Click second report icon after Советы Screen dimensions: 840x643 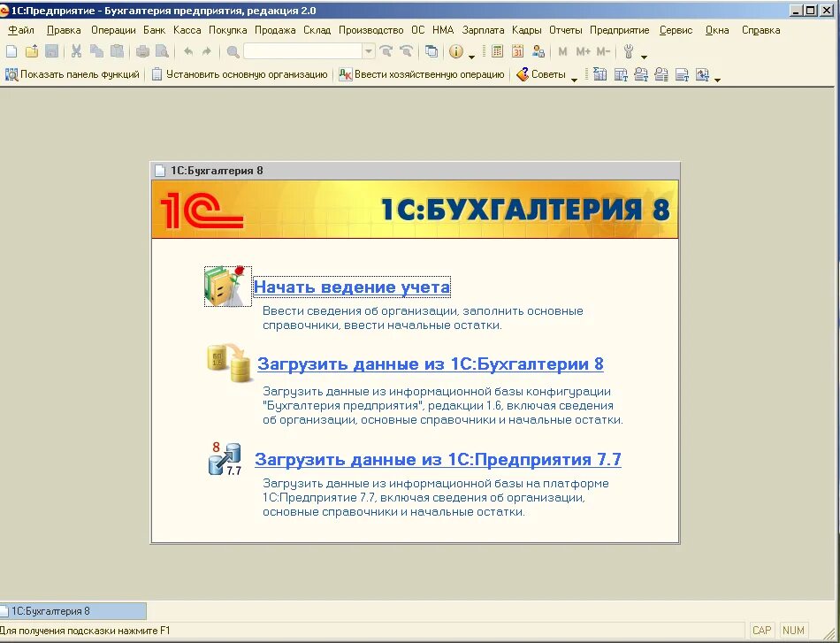[621, 74]
